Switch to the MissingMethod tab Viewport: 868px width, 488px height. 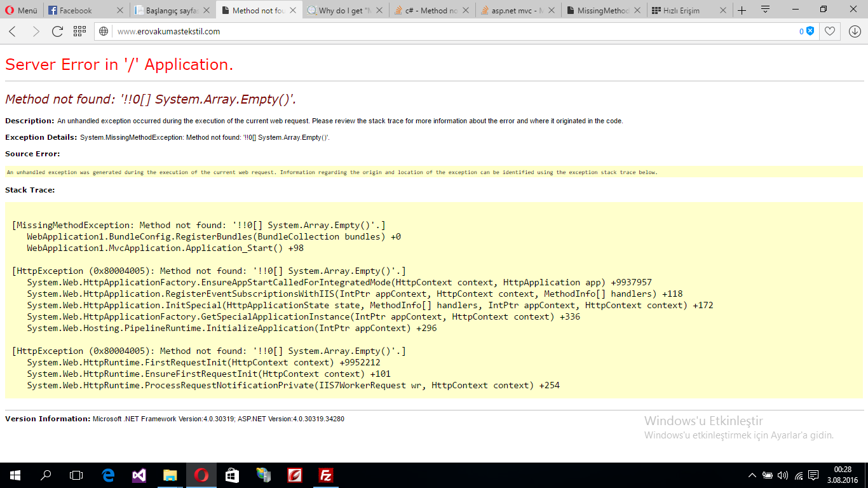point(597,10)
